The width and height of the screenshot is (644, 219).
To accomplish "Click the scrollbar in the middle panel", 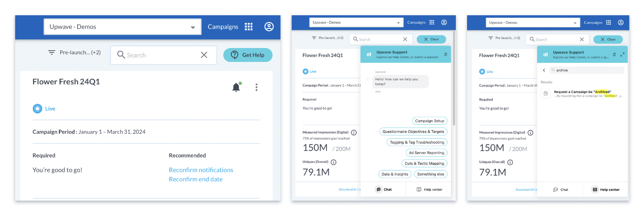I will [454, 78].
